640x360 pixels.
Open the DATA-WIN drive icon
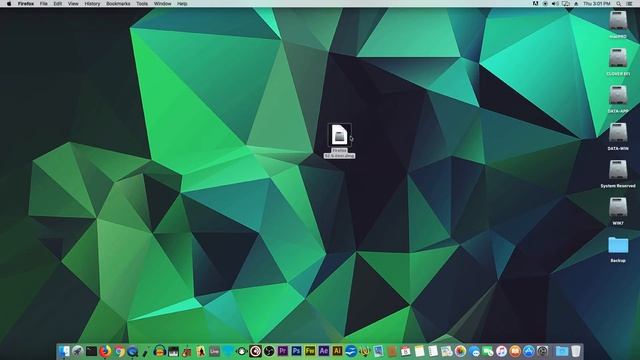(x=618, y=133)
